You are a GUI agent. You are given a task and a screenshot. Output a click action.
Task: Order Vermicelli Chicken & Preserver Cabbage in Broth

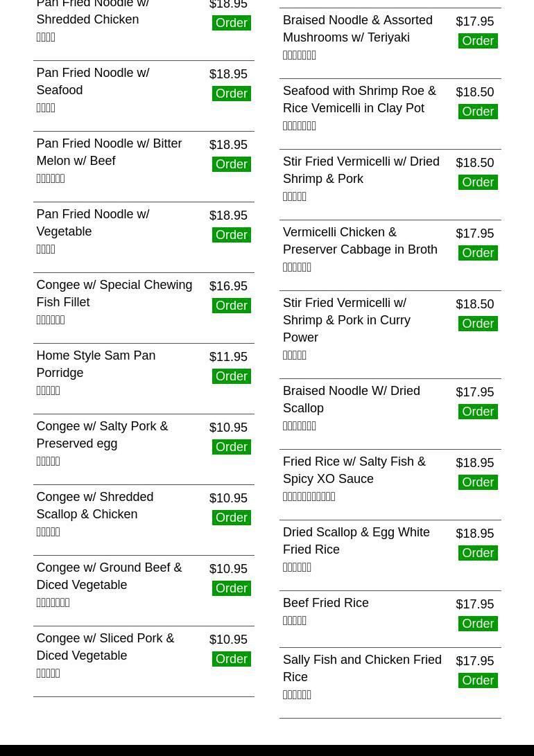point(478,253)
